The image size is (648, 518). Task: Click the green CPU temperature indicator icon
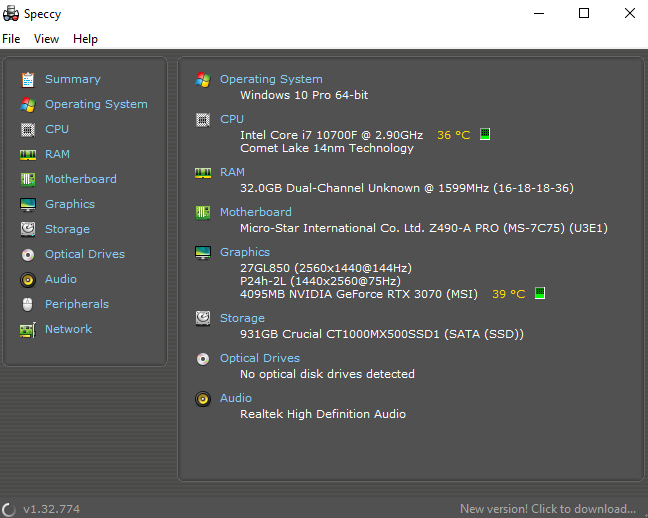pyautogui.click(x=485, y=134)
